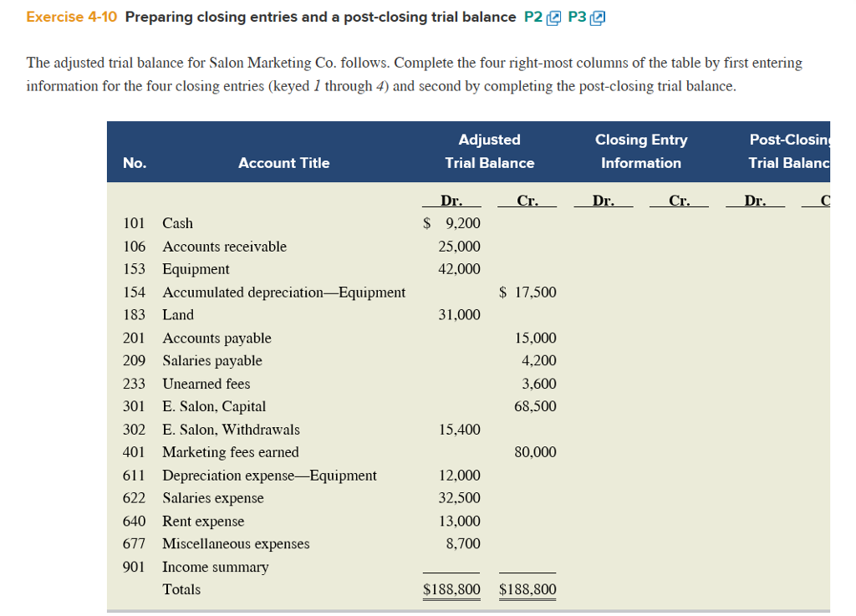
Task: Click the Cash account row title
Action: tap(177, 223)
